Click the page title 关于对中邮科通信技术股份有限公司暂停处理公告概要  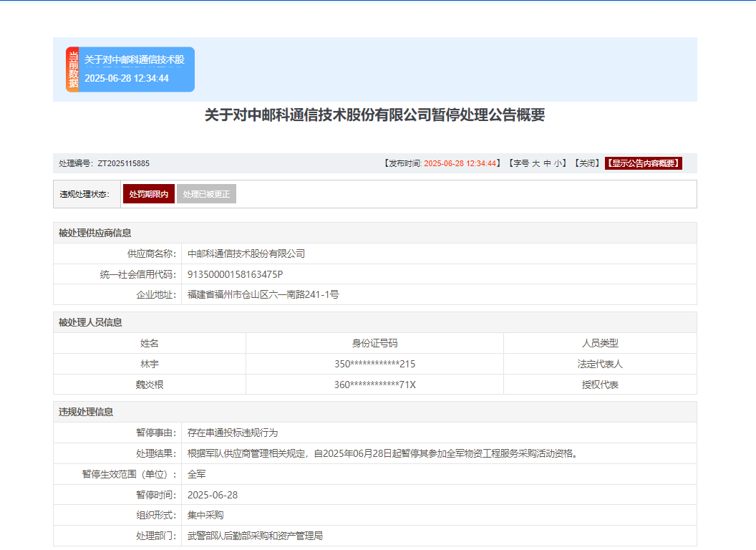click(x=374, y=115)
